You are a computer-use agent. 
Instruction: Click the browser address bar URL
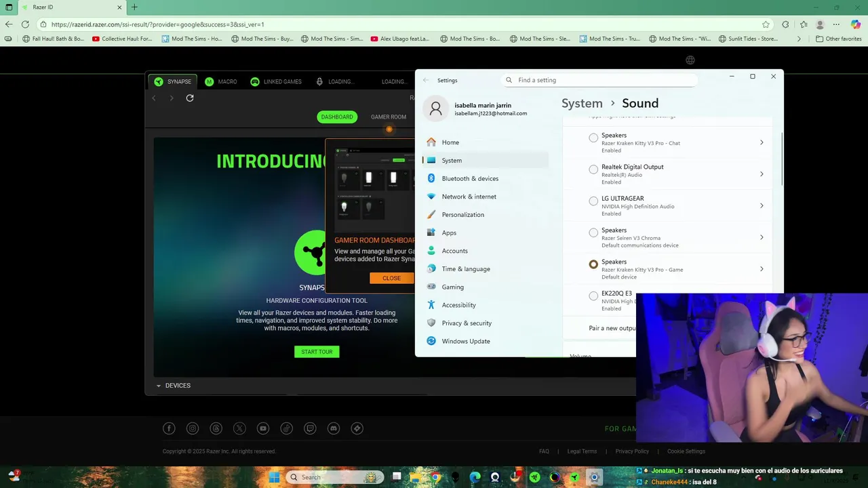157,24
